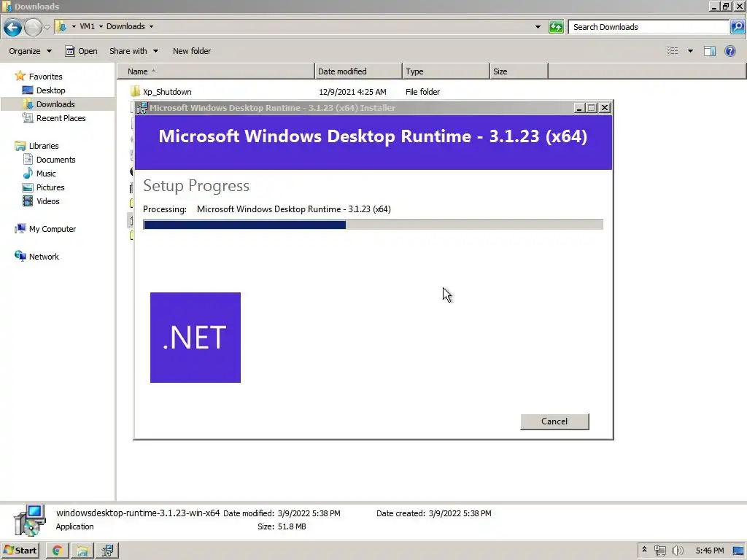Click the .NET logo in installer
This screenshot has width=747, height=560.
(196, 338)
